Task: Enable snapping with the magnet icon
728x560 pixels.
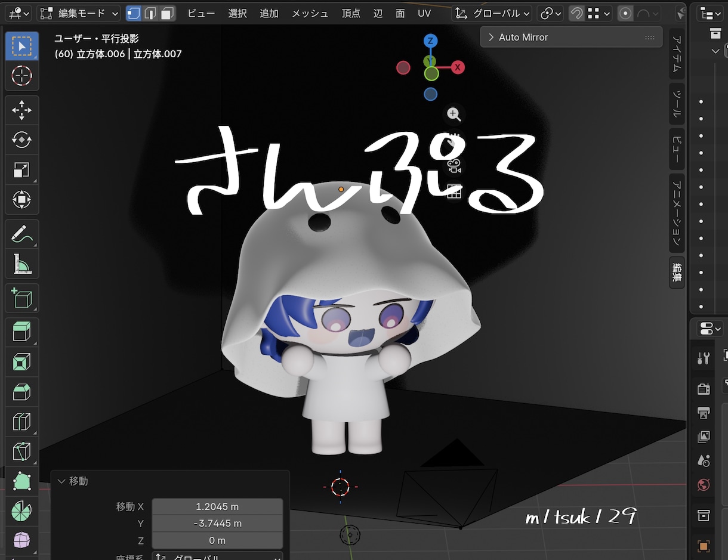Action: (x=576, y=13)
